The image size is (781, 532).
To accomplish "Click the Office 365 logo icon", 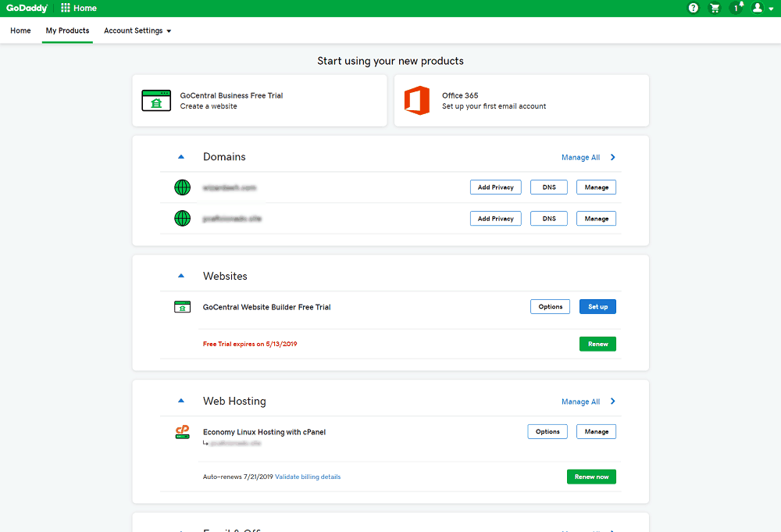I will [x=417, y=101].
